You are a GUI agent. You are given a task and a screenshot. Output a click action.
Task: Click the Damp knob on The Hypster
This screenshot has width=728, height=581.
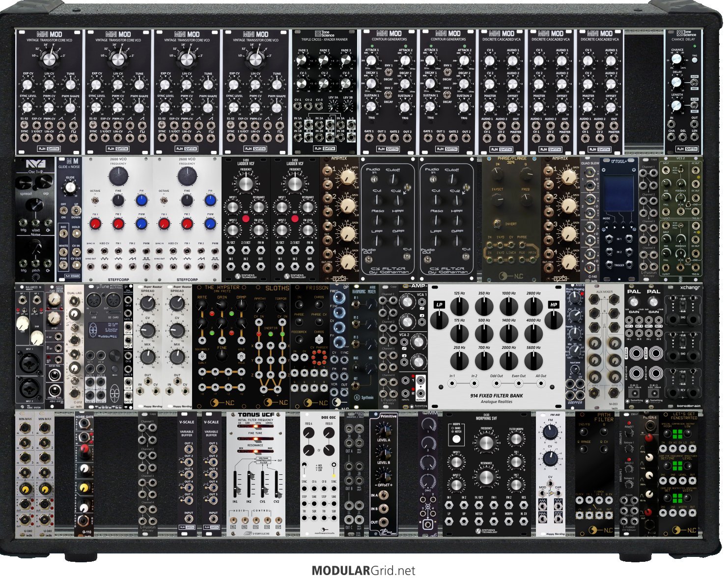[x=241, y=306]
